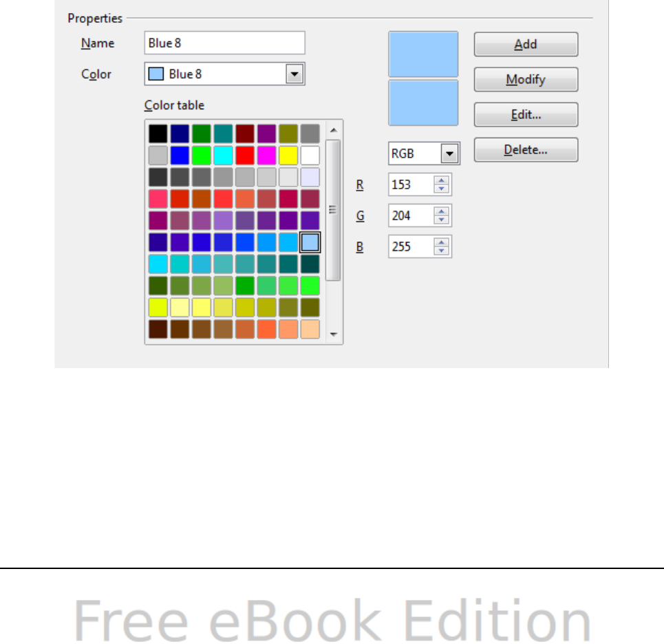Increase the B value with up arrow
This screenshot has width=664, height=644.
click(x=441, y=242)
